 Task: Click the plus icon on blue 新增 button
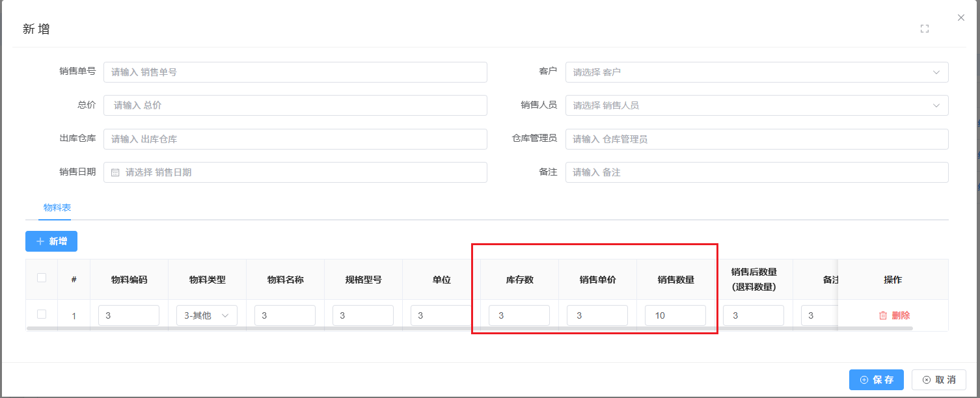tap(40, 241)
